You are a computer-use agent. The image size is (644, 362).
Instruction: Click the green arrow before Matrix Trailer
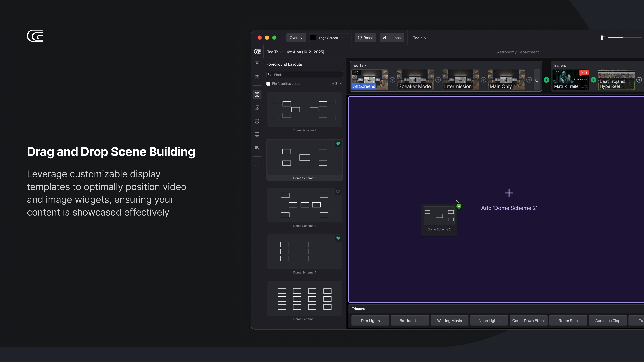(546, 80)
